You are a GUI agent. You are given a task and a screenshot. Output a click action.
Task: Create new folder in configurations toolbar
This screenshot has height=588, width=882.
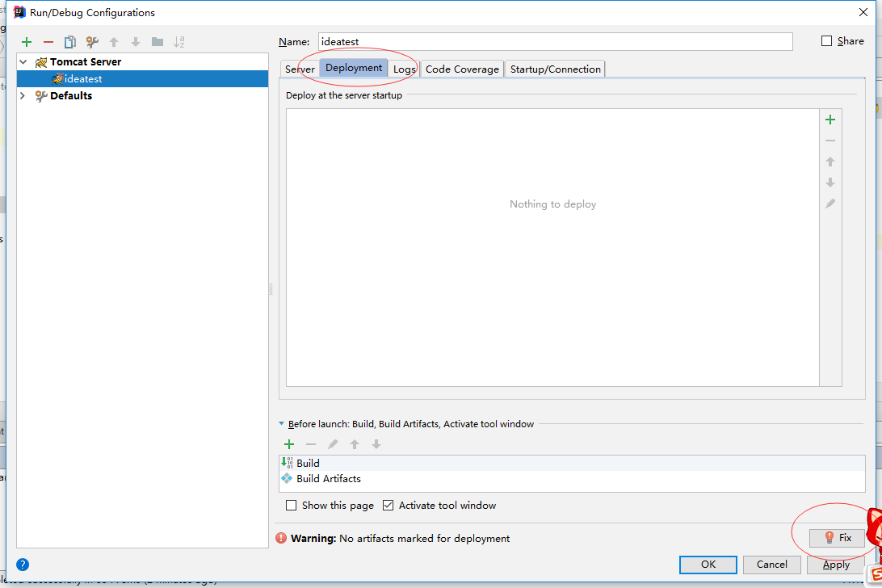(157, 42)
